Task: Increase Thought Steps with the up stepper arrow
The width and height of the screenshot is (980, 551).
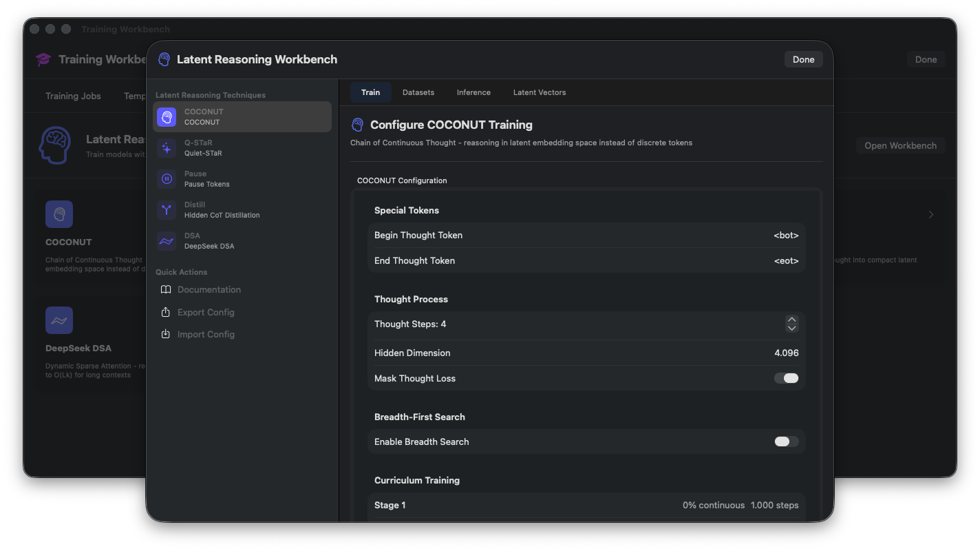Action: tap(791, 320)
